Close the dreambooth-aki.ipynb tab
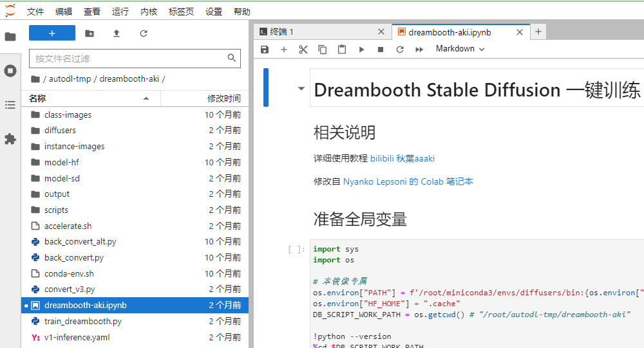 tap(520, 32)
